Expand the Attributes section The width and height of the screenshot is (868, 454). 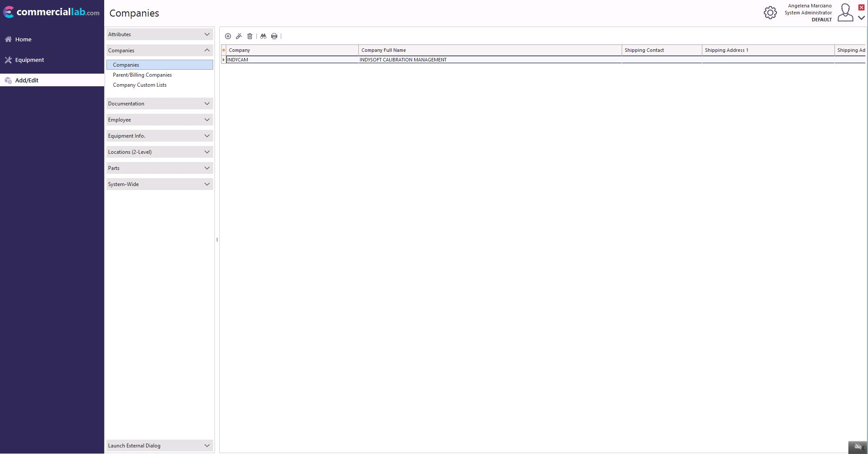click(160, 34)
